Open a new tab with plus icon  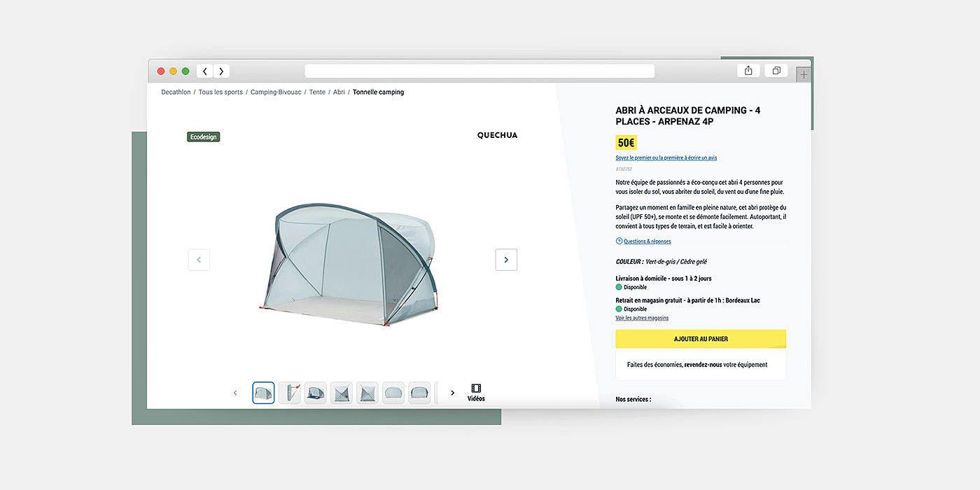coord(804,74)
